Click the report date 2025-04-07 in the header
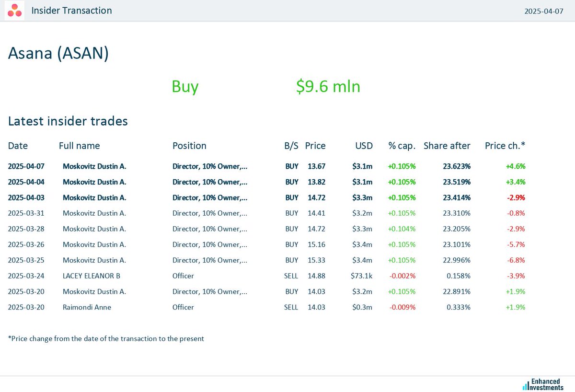This screenshot has width=575, height=392. click(x=544, y=11)
